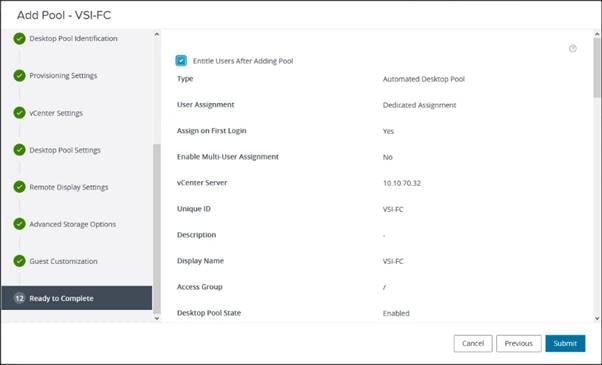Click green checkmark beside Provisioning Settings

(19, 76)
